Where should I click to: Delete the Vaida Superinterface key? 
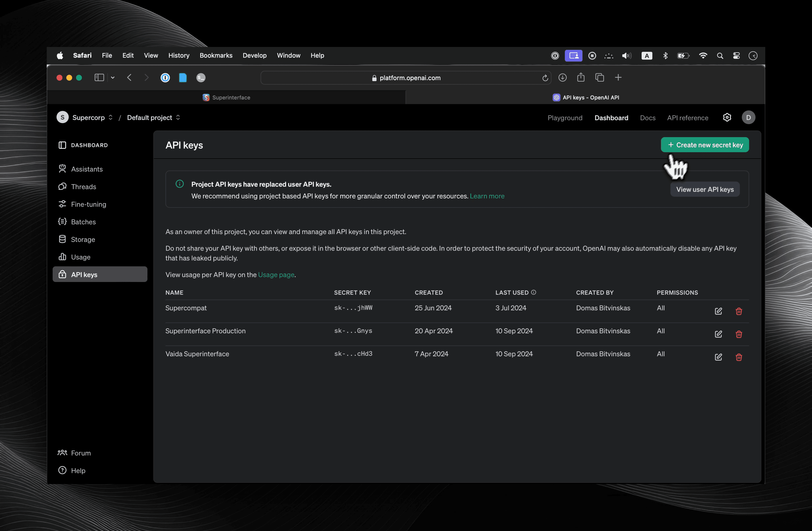pos(739,357)
